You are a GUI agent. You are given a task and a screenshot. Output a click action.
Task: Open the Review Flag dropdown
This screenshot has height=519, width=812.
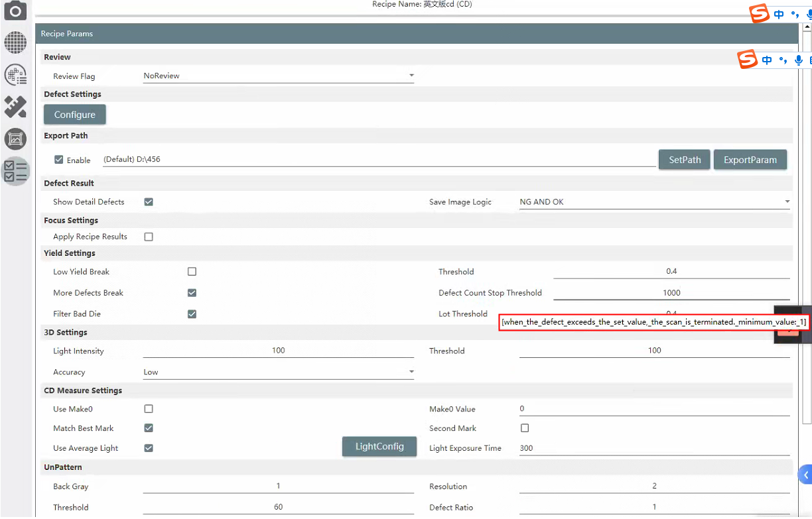279,76
